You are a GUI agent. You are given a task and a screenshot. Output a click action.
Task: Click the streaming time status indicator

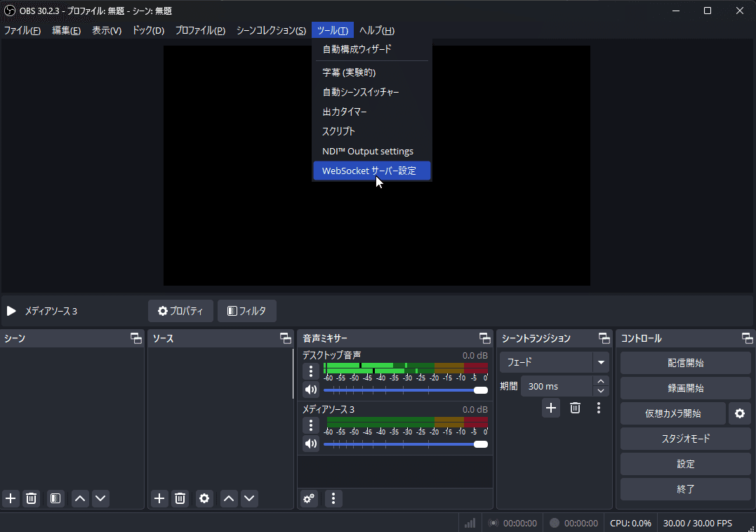tap(512, 524)
